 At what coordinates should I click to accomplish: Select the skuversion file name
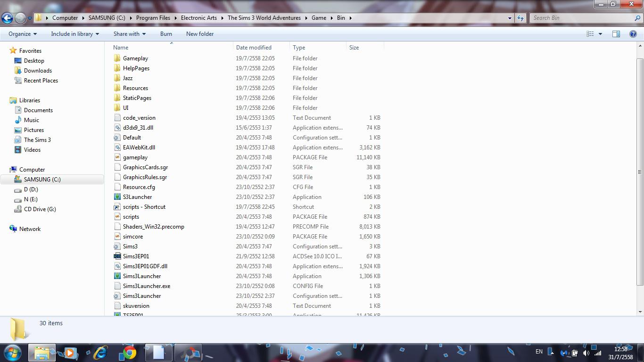136,306
